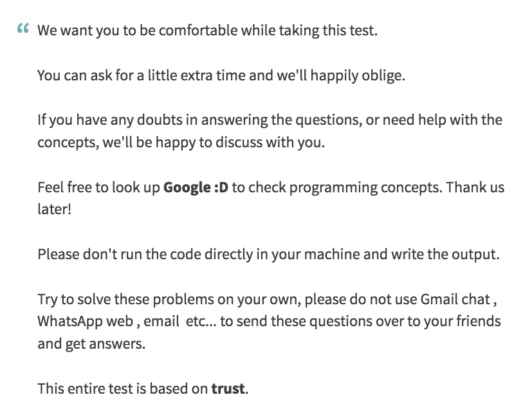
Task: Click the words "Gmail chat"
Action: (x=455, y=299)
